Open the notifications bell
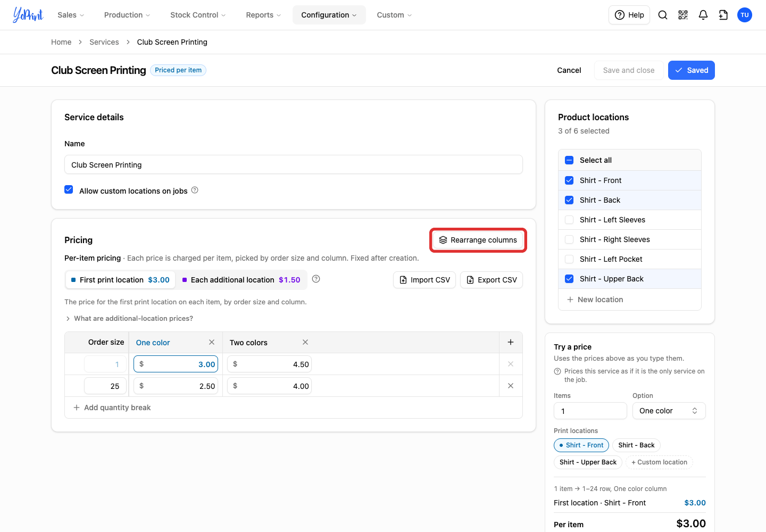 pyautogui.click(x=703, y=15)
